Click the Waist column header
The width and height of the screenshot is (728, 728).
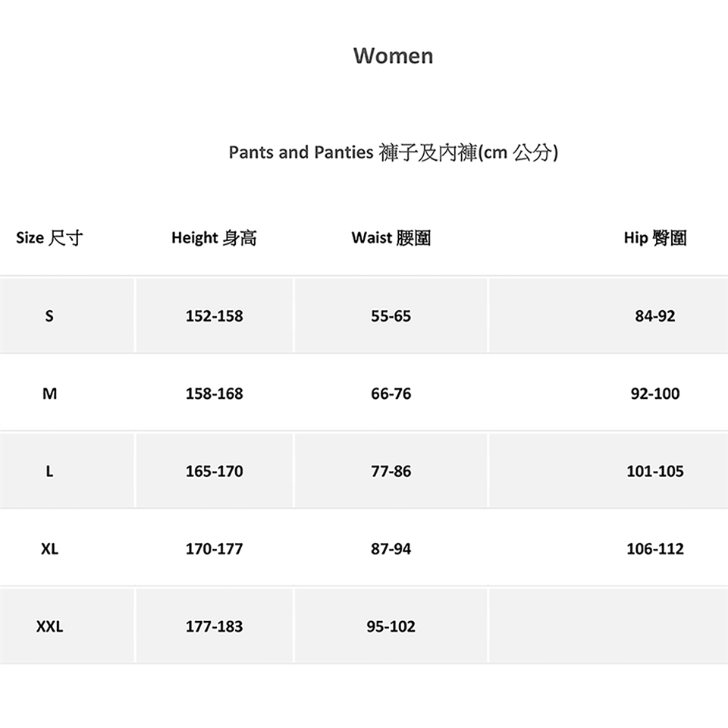point(391,238)
